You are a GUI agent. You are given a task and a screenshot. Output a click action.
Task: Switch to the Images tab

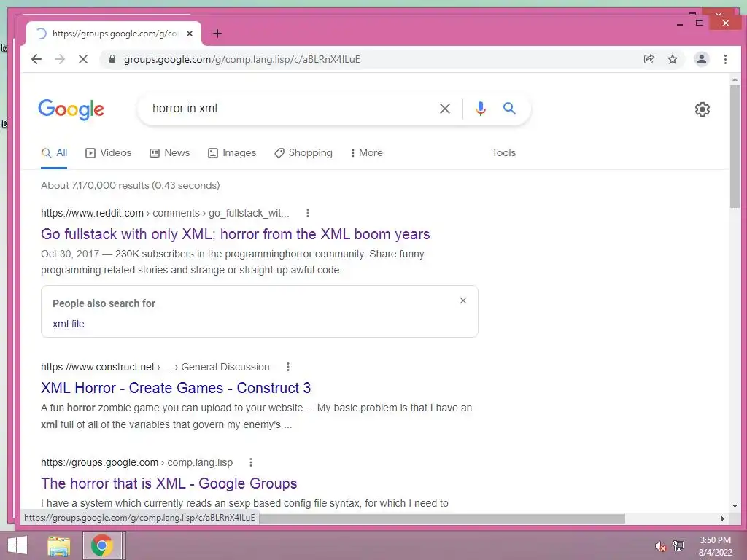[232, 153]
